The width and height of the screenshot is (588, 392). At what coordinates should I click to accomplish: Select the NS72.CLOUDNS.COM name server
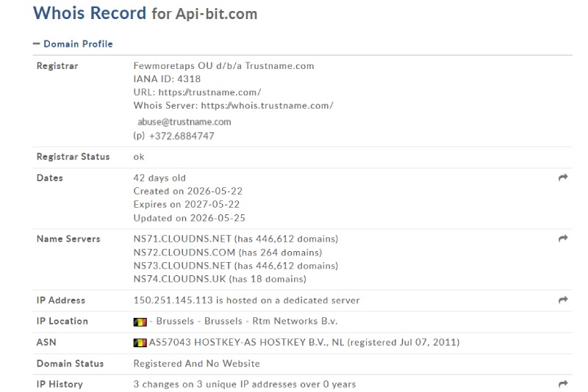tap(184, 253)
